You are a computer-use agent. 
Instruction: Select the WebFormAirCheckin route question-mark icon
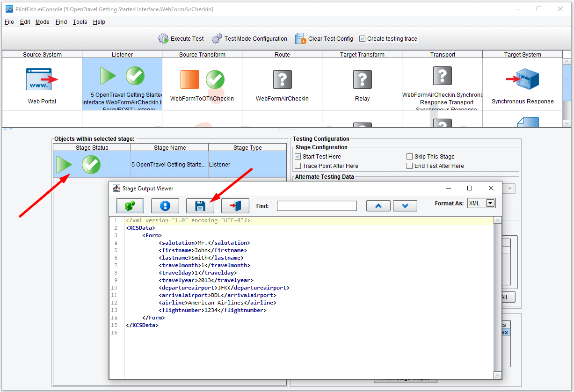[x=282, y=80]
